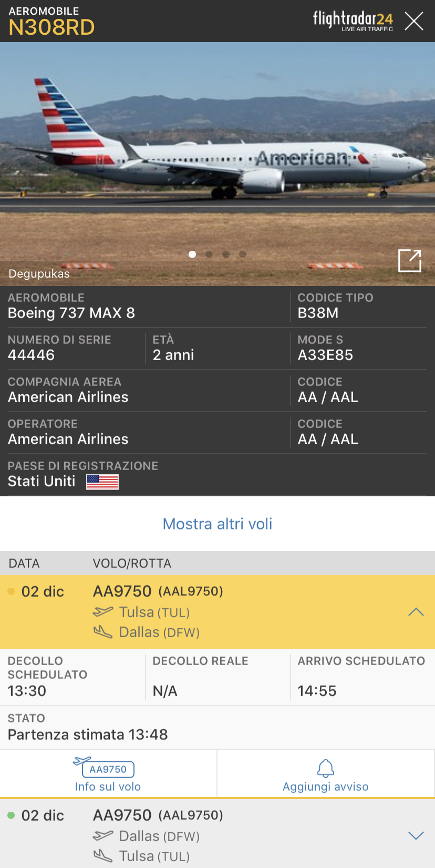Screen dimensions: 435x868
Task: Close the aircraft details panel
Action: (414, 21)
